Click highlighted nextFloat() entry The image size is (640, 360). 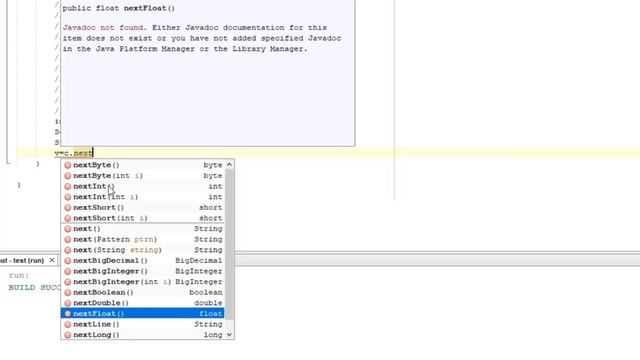[142, 313]
